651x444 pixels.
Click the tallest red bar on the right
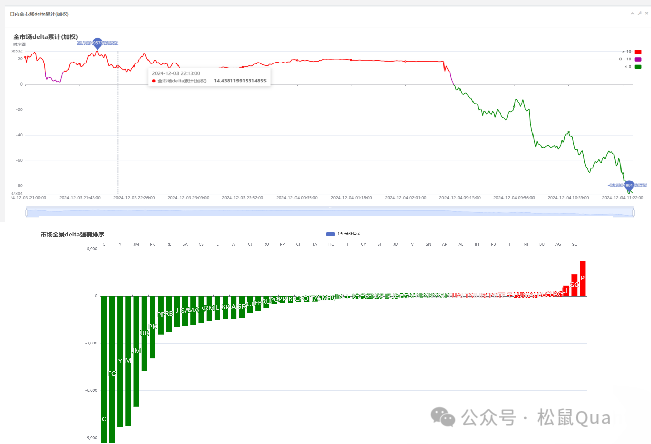tap(582, 278)
